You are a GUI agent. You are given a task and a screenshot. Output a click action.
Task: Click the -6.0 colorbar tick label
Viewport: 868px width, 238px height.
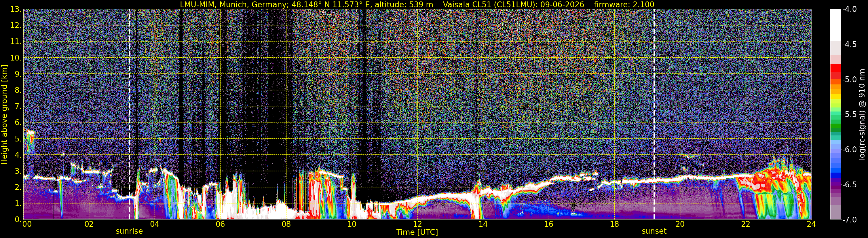[850, 150]
